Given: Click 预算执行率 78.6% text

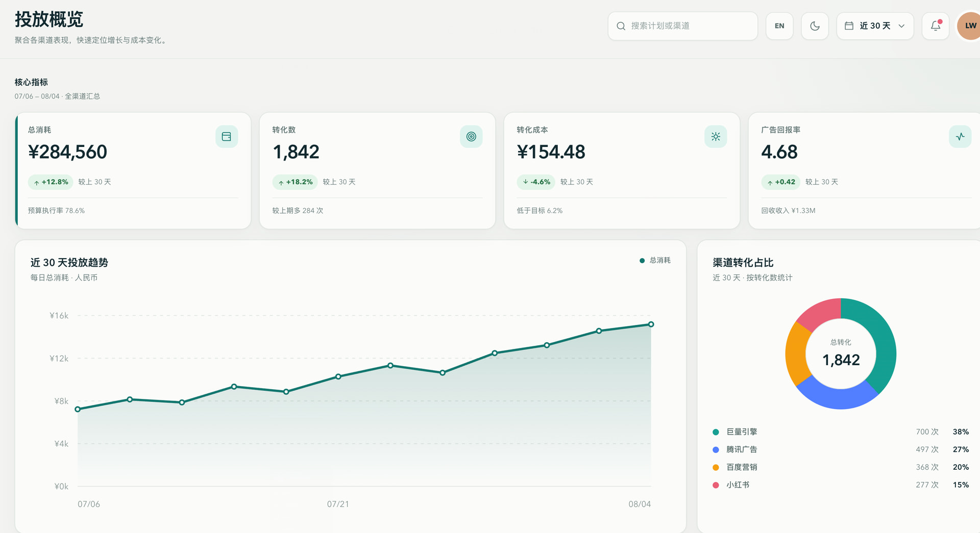Looking at the screenshot, I should [x=56, y=211].
